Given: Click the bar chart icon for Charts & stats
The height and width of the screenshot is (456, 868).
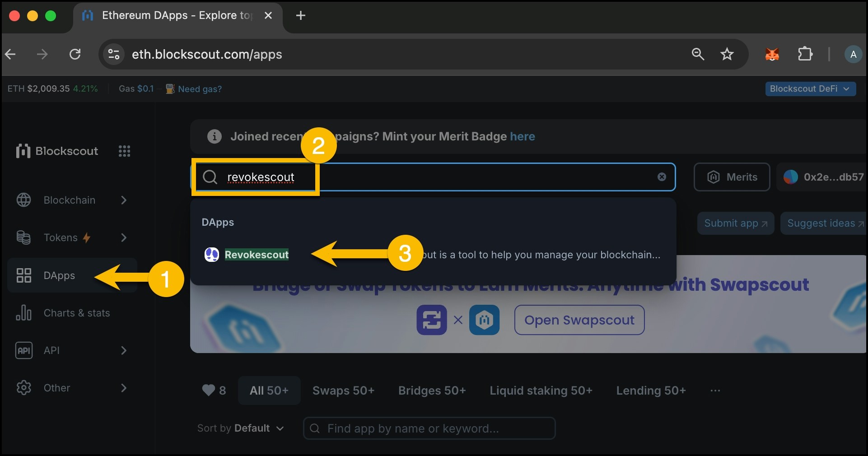Looking at the screenshot, I should pyautogui.click(x=24, y=313).
